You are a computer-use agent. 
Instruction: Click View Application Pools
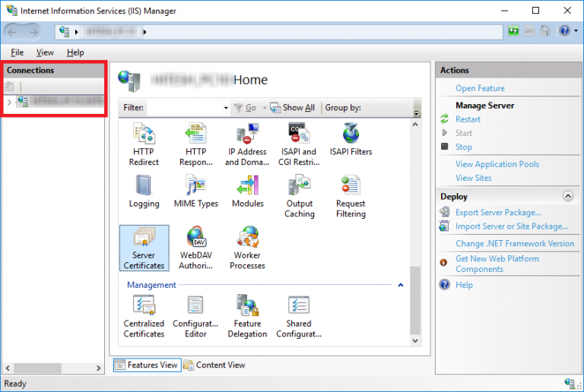(x=497, y=164)
